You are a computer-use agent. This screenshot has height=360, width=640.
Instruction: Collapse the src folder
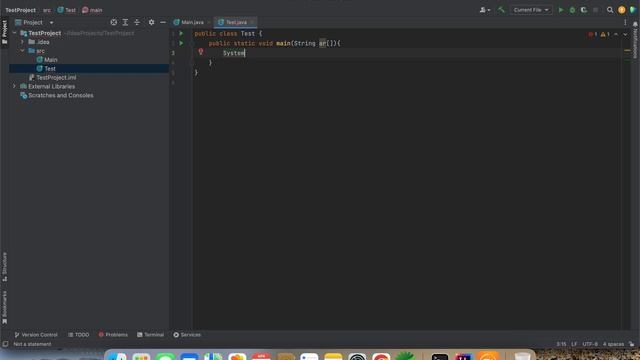(x=22, y=51)
